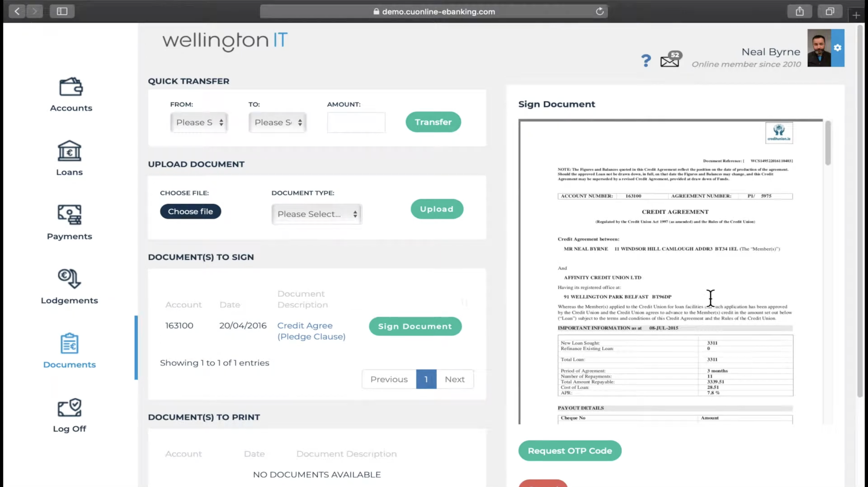Click the green Sign Document button
This screenshot has height=487, width=868.
415,326
